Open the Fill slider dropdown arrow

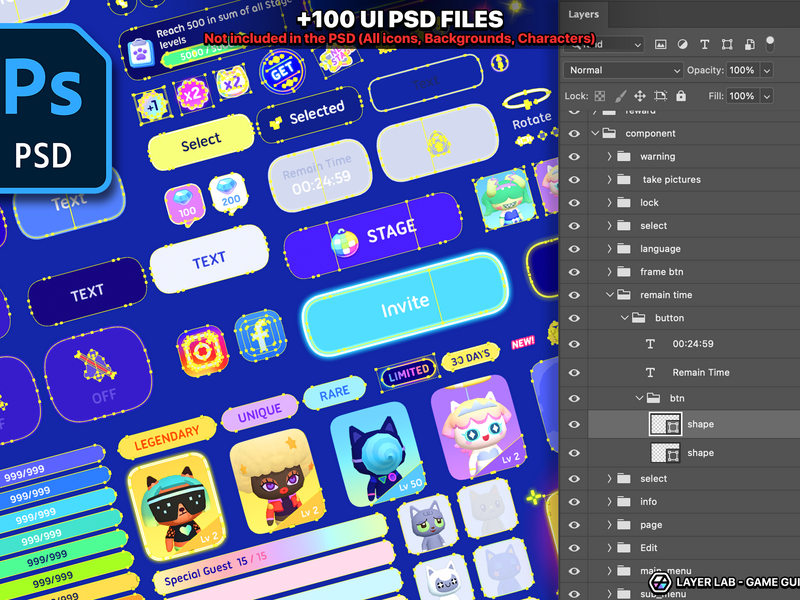click(766, 96)
